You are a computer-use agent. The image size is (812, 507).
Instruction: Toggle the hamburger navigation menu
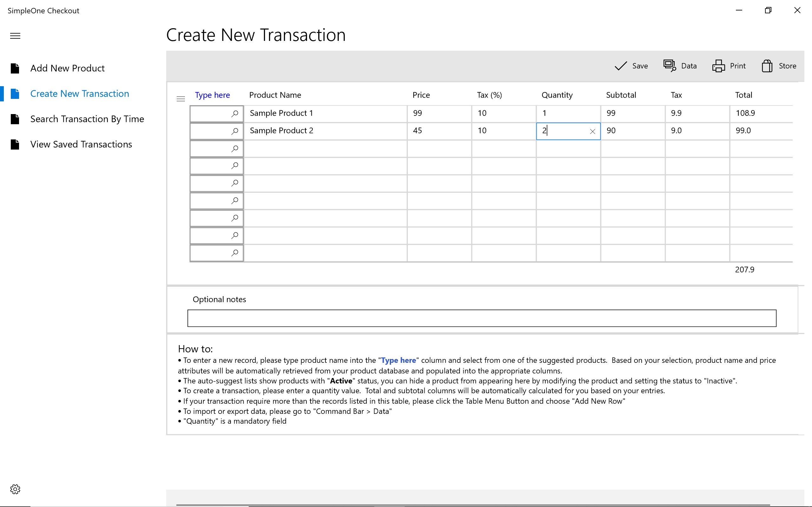[15, 36]
